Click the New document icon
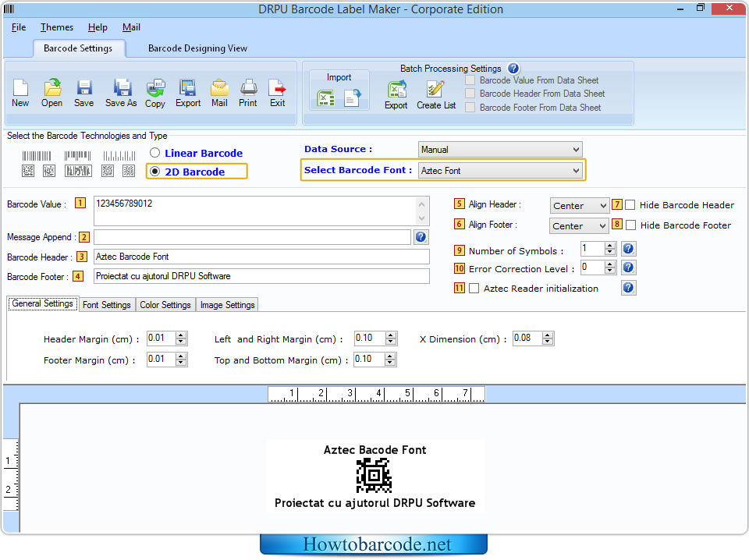The width and height of the screenshot is (749, 560). pos(20,88)
